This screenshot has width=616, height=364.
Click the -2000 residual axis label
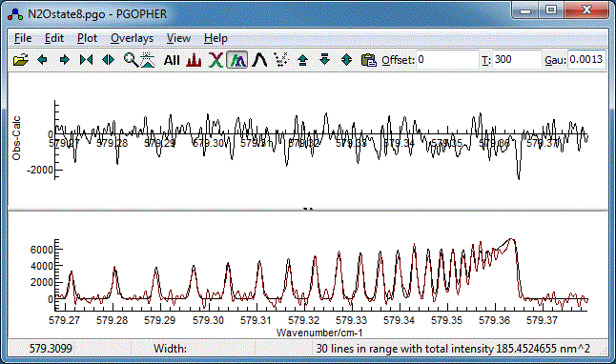click(x=39, y=170)
